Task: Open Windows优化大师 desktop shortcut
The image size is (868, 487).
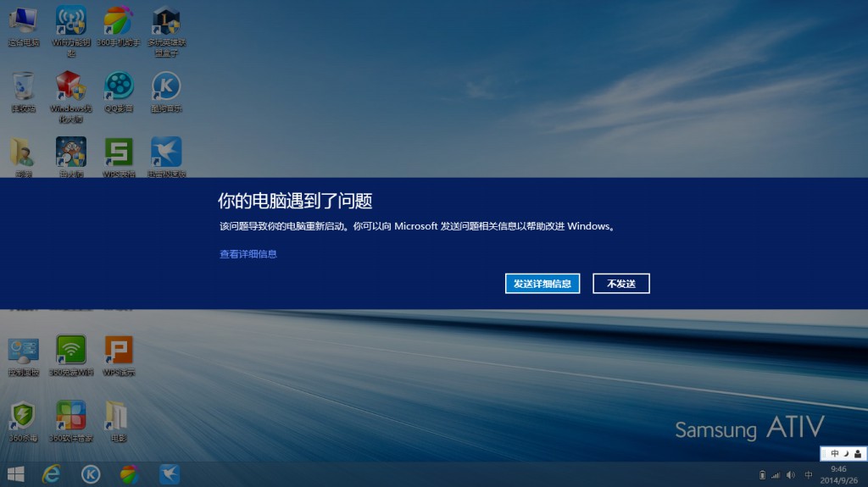Action: [x=71, y=97]
